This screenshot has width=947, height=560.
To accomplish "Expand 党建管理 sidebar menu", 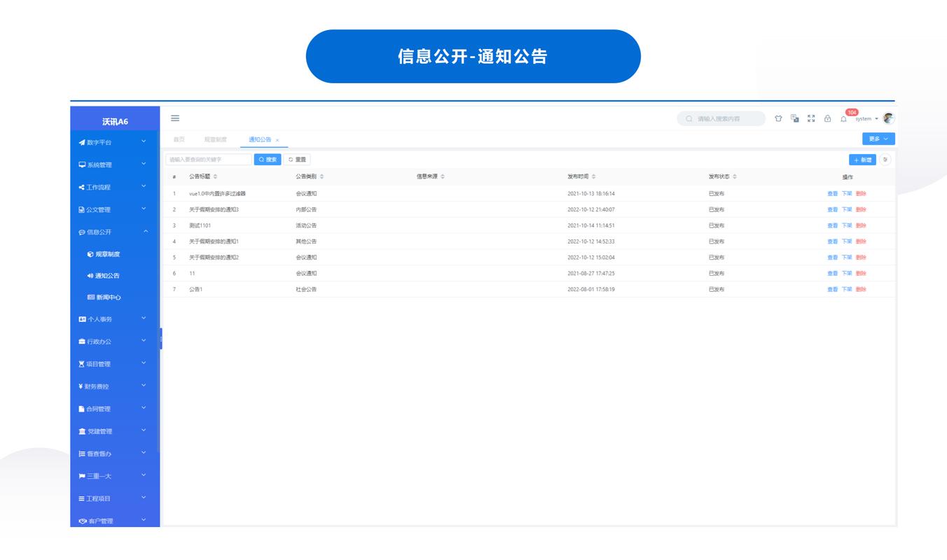I will click(115, 431).
